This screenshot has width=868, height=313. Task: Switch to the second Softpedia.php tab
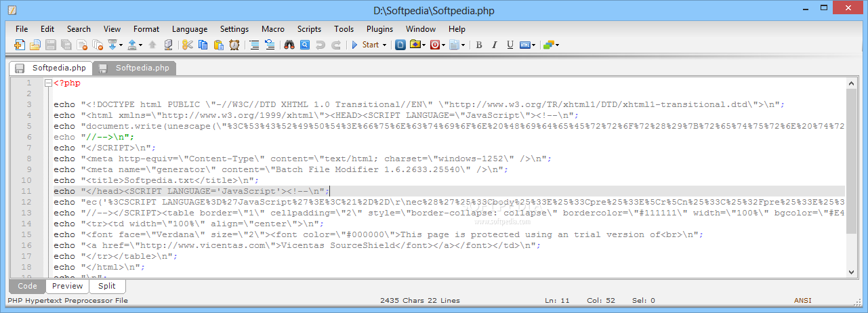(x=134, y=68)
